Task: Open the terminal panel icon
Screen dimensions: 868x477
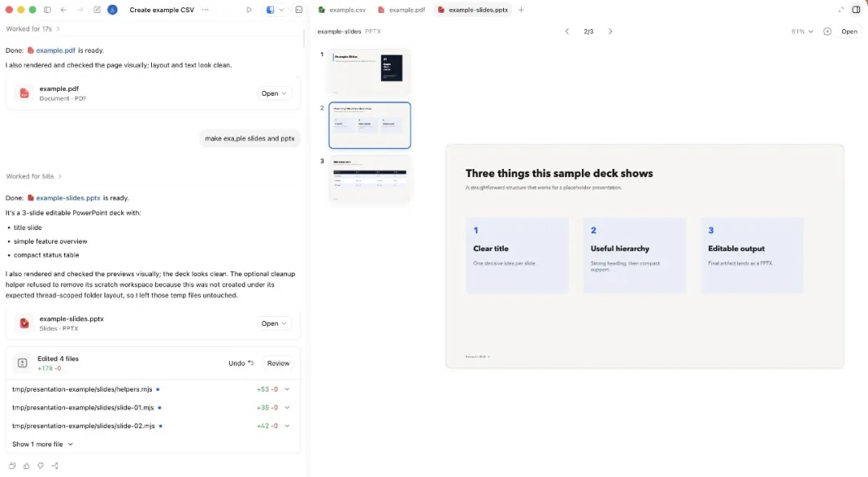Action: coord(299,10)
